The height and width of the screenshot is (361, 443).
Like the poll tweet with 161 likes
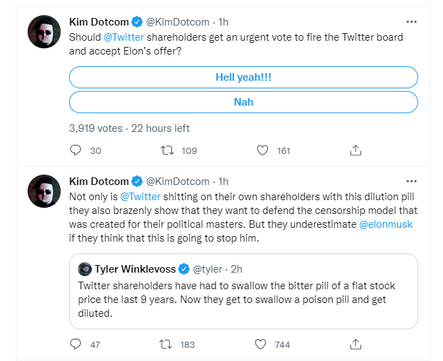tap(262, 150)
